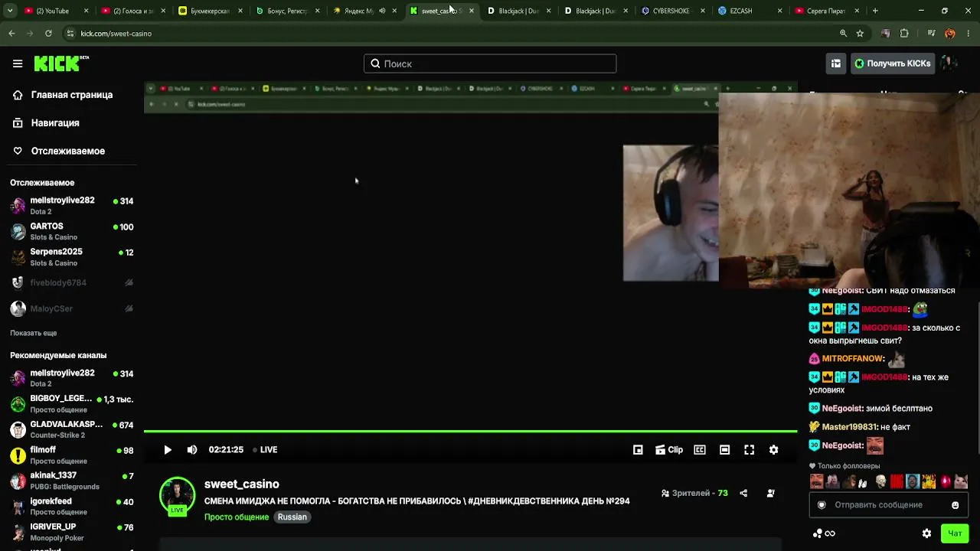980x551 pixels.
Task: Focus the Поиск search field
Action: click(x=490, y=64)
